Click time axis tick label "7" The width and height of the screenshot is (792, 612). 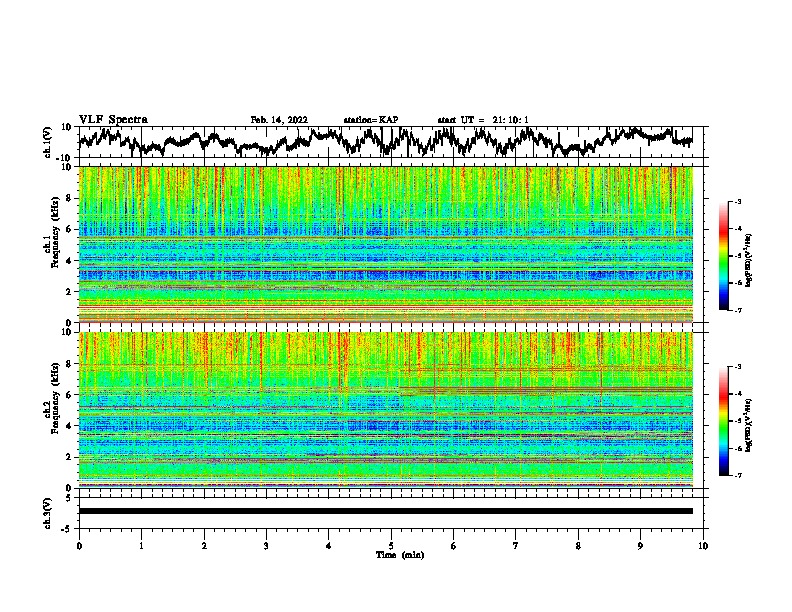[x=516, y=546]
